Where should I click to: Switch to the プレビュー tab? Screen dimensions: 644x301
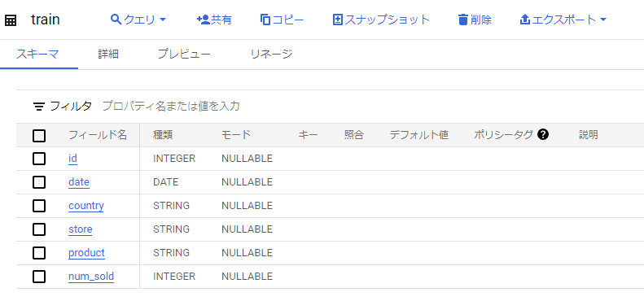(x=184, y=55)
